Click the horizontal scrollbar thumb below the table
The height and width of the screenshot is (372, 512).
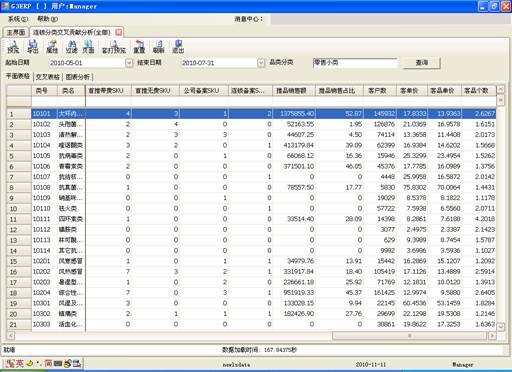coord(410,336)
